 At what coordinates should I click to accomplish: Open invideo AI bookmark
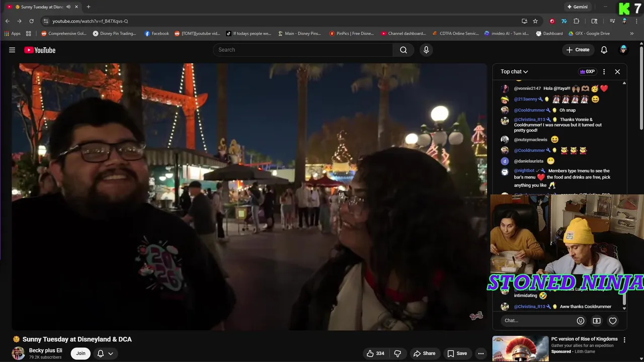coord(507,34)
